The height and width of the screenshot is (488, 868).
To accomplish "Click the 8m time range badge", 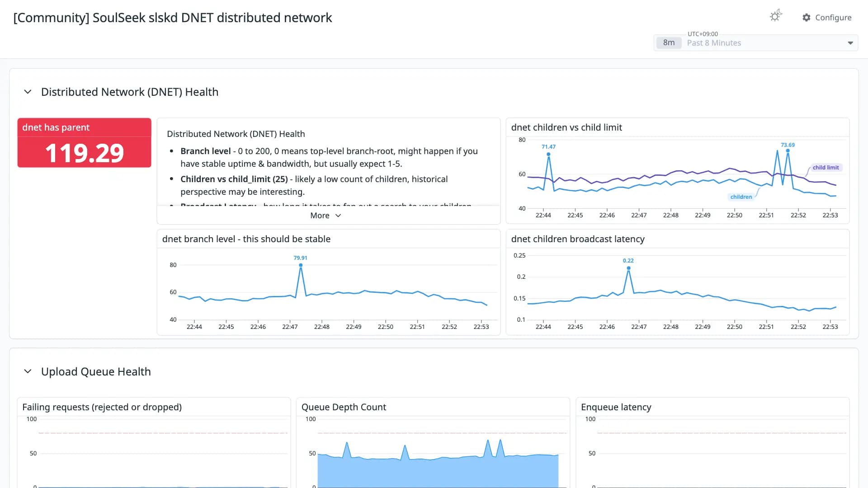I will (x=669, y=43).
